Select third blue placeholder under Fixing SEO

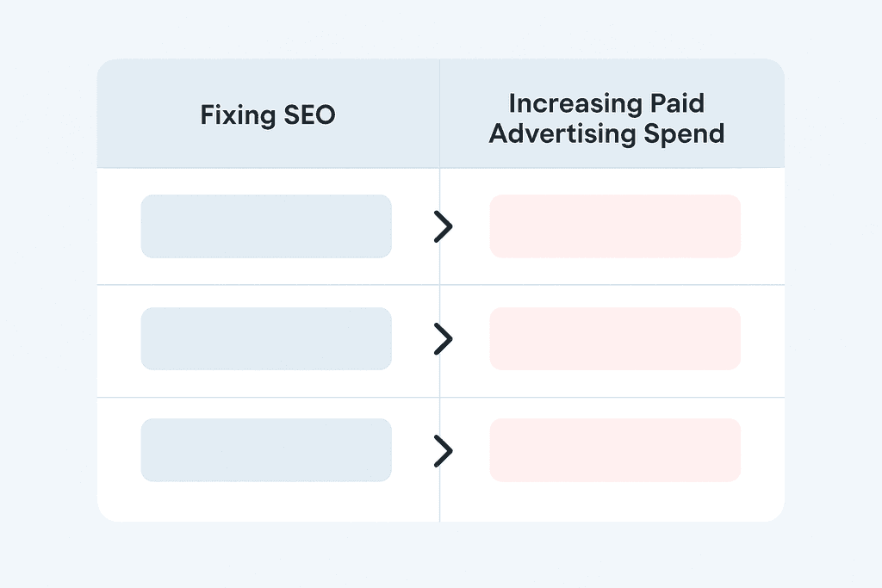click(266, 450)
